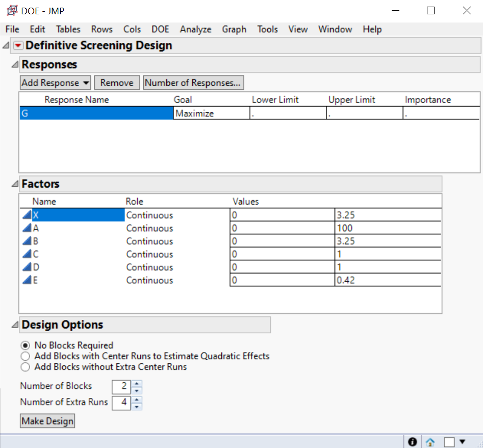The image size is (483, 448).
Task: Click the Number of Responses button
Action: (194, 82)
